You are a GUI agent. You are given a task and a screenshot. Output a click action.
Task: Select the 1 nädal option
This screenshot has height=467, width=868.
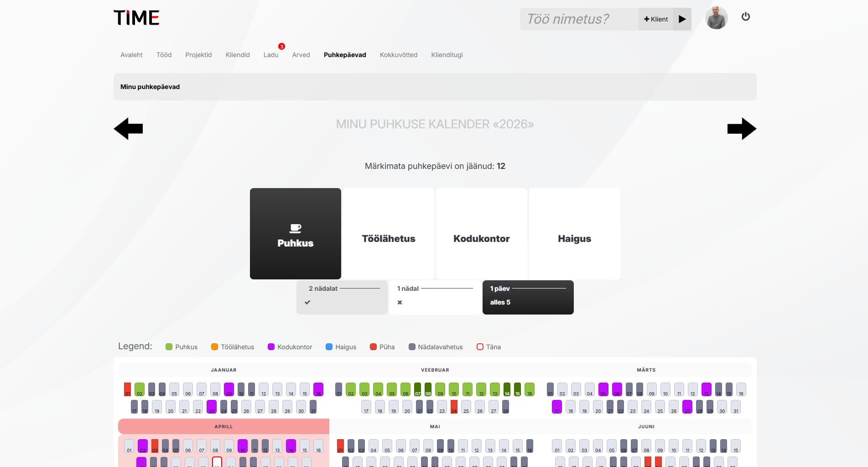(x=435, y=297)
